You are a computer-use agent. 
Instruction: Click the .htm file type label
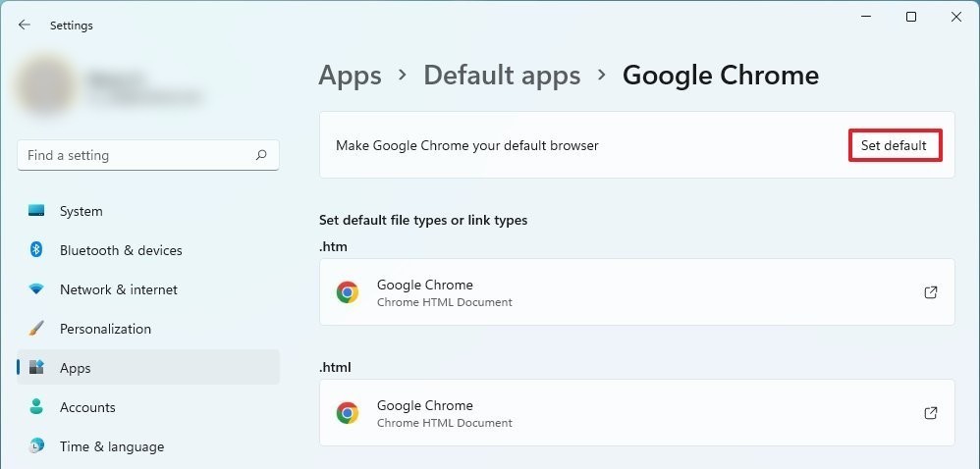pyautogui.click(x=333, y=246)
